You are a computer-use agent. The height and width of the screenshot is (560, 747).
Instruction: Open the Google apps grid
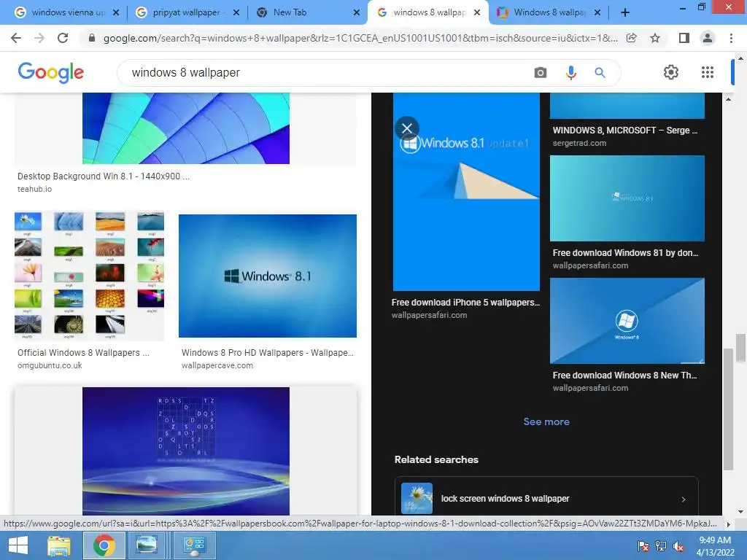click(708, 72)
